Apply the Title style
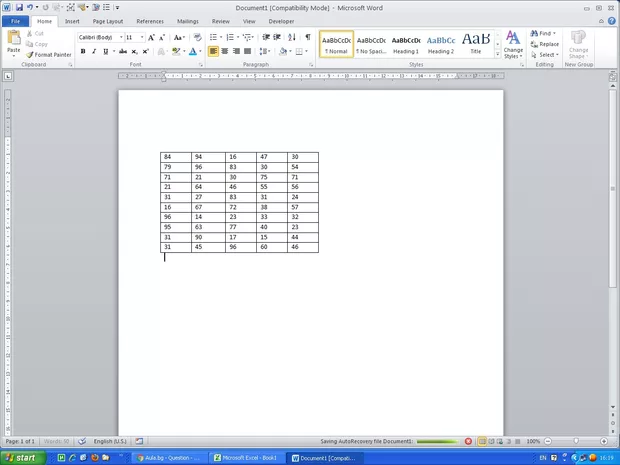This screenshot has height=465, width=620. point(476,45)
